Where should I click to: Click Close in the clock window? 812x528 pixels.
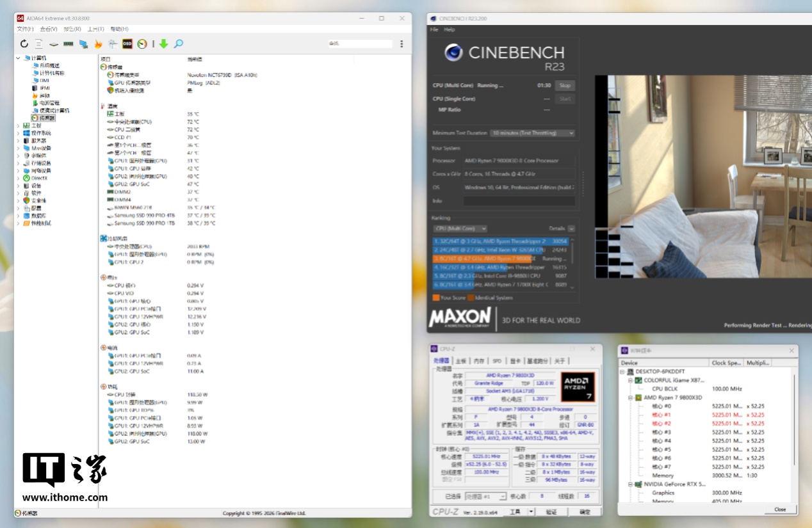[x=780, y=509]
